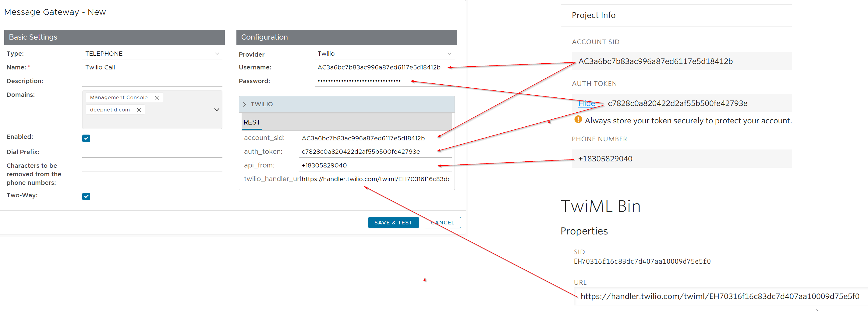
Task: Open the Provider dropdown showing Twilio
Action: pyautogui.click(x=384, y=54)
